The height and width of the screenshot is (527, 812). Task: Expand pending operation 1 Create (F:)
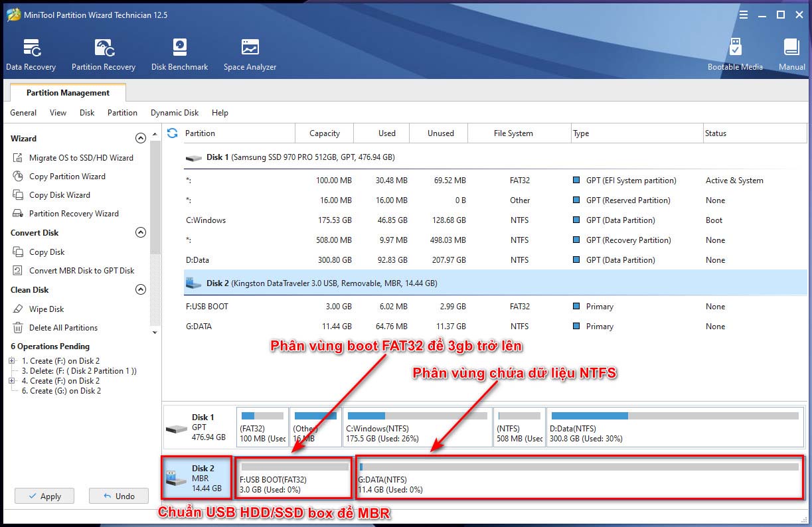pyautogui.click(x=11, y=361)
